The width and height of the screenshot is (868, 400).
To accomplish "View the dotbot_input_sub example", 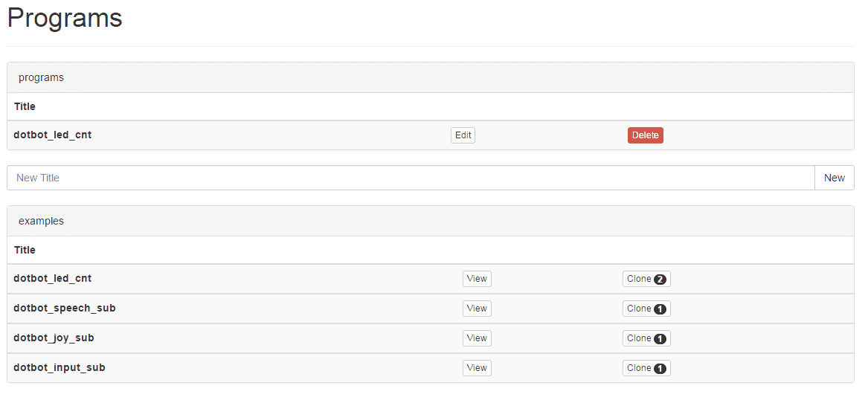I will click(x=477, y=368).
